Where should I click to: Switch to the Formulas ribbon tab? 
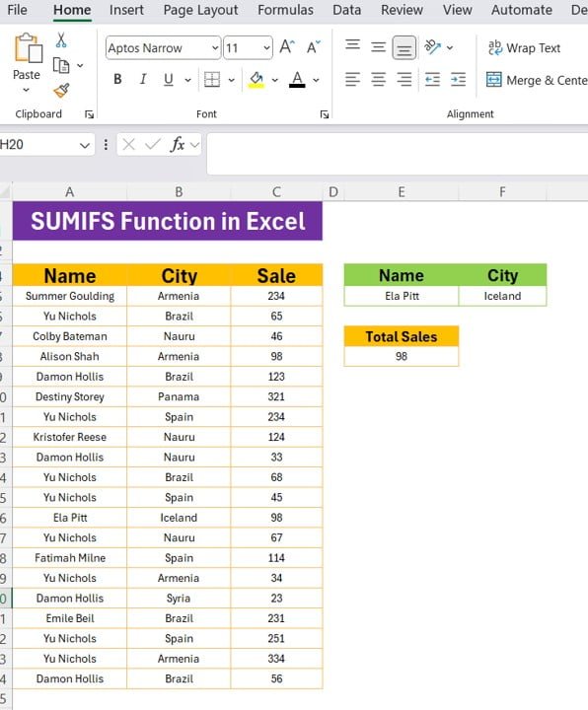[285, 10]
